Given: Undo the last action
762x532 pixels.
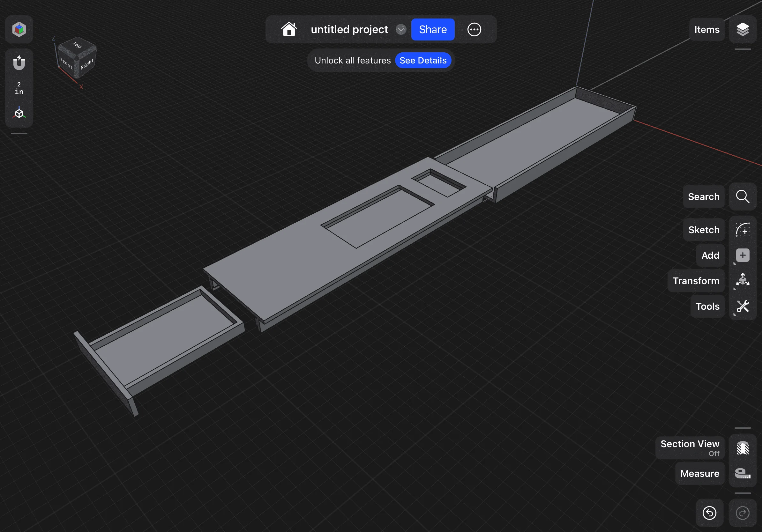Looking at the screenshot, I should [x=709, y=513].
